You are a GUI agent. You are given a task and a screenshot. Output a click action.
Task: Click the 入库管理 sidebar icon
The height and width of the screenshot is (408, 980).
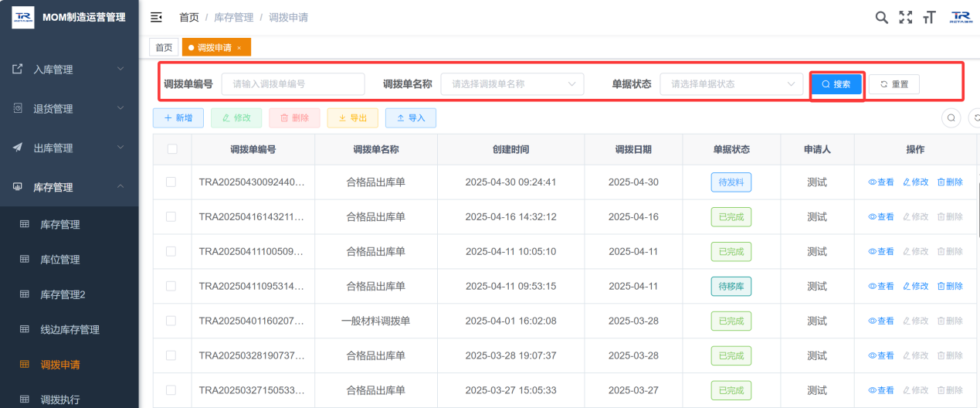pyautogui.click(x=18, y=69)
